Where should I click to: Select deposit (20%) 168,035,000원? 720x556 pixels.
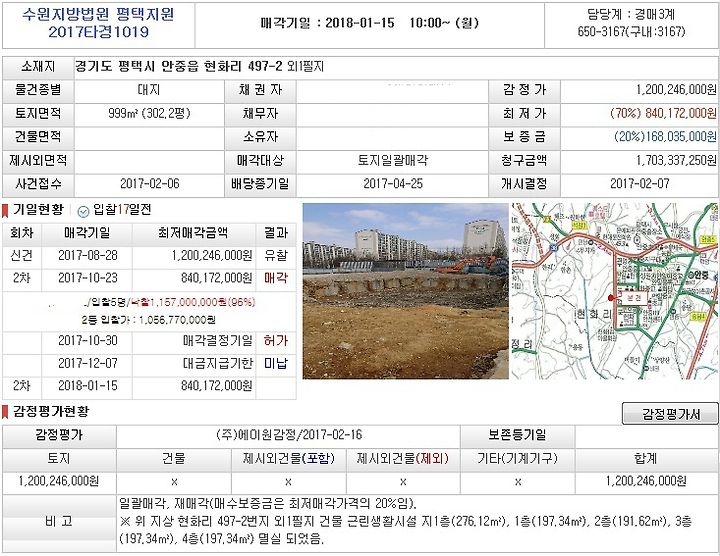click(x=665, y=137)
